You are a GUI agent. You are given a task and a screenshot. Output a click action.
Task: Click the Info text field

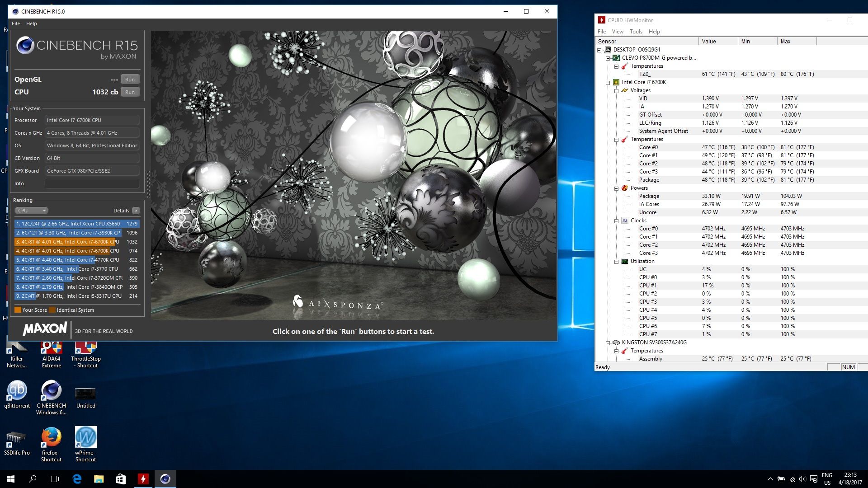(x=92, y=183)
